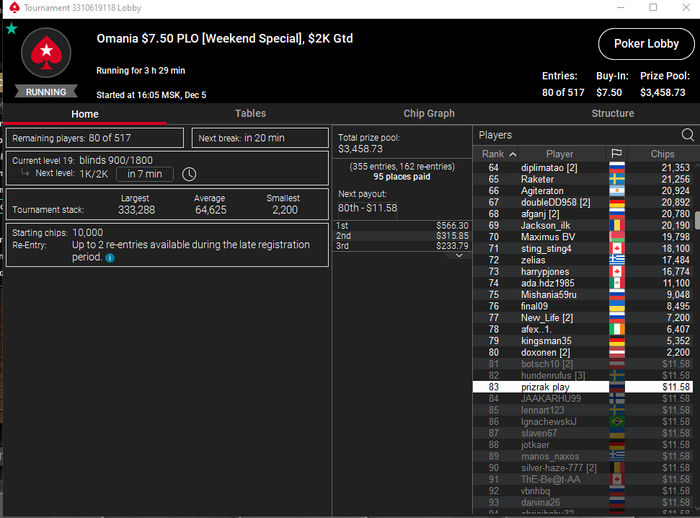700x518 pixels.
Task: Click the blind level clock icon
Action: pos(189,174)
